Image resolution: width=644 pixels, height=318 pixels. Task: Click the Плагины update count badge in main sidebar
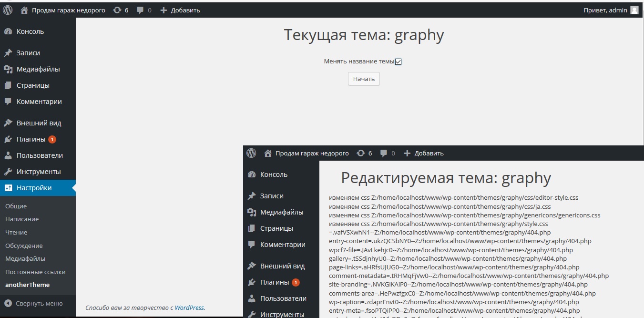tap(52, 140)
